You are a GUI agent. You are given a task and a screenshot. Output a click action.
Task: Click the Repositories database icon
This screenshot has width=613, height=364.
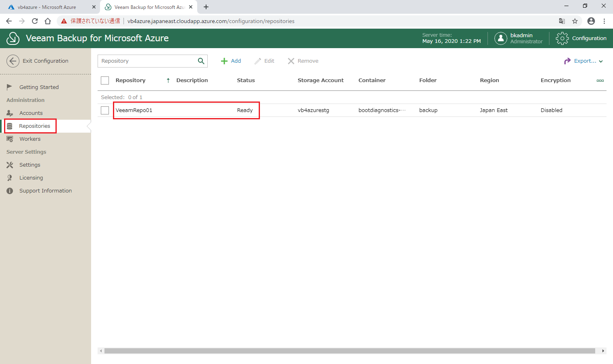click(10, 126)
